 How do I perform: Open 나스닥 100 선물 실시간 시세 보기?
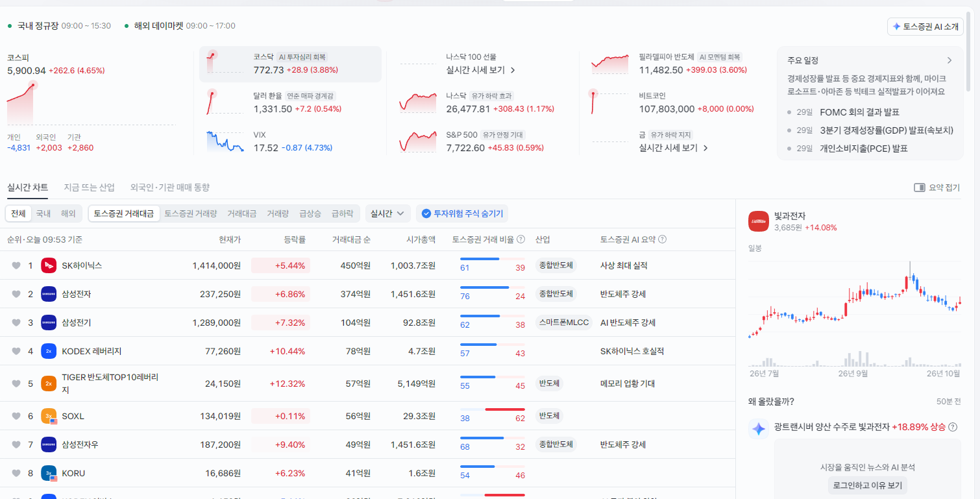click(x=481, y=70)
